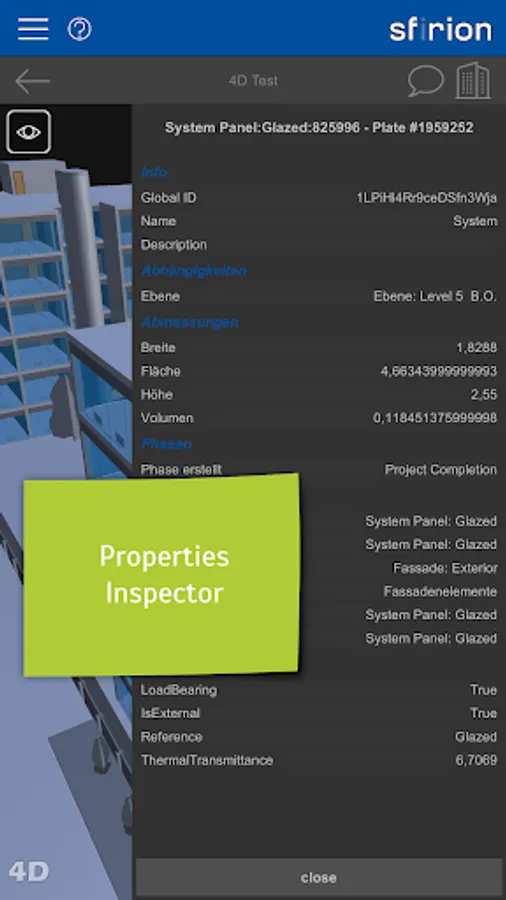Select the Ebene Level 5 B.O. value

coord(435,296)
